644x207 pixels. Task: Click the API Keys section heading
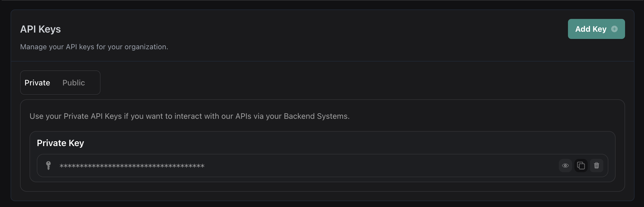(x=40, y=29)
